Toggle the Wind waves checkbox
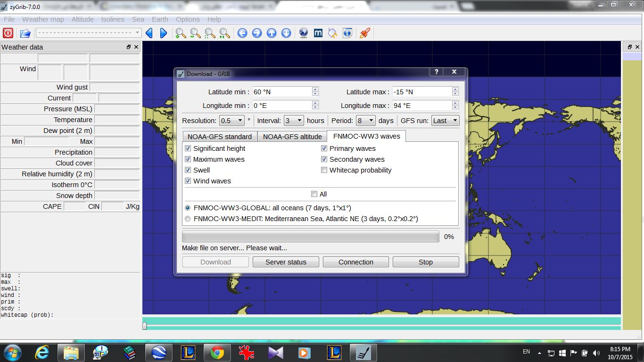Viewport: 644px width, 362px height. [x=188, y=181]
